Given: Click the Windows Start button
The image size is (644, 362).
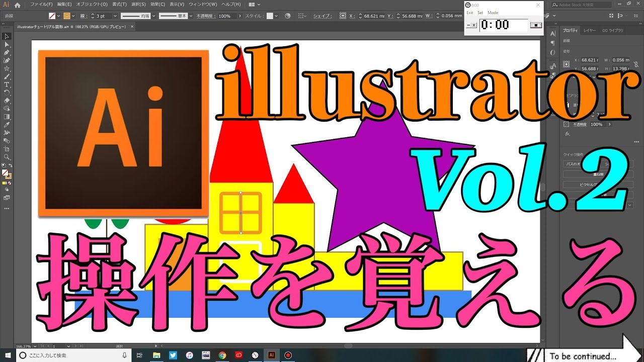Looking at the screenshot, I should coord(8,355).
